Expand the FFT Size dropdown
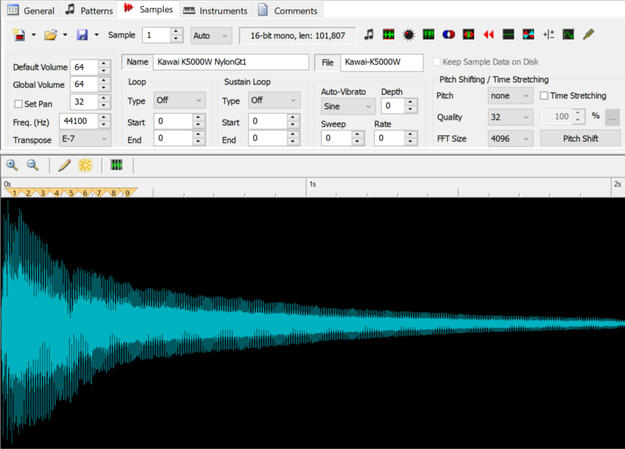Viewport: 625px width, 449px height. pos(510,138)
